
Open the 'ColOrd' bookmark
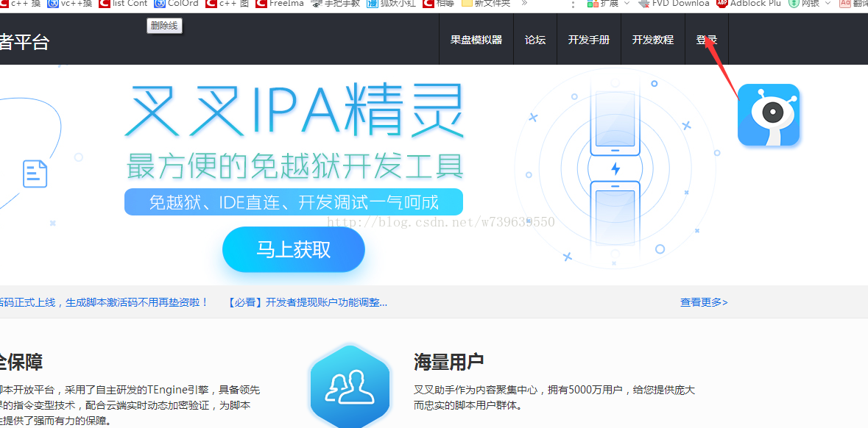pos(176,4)
